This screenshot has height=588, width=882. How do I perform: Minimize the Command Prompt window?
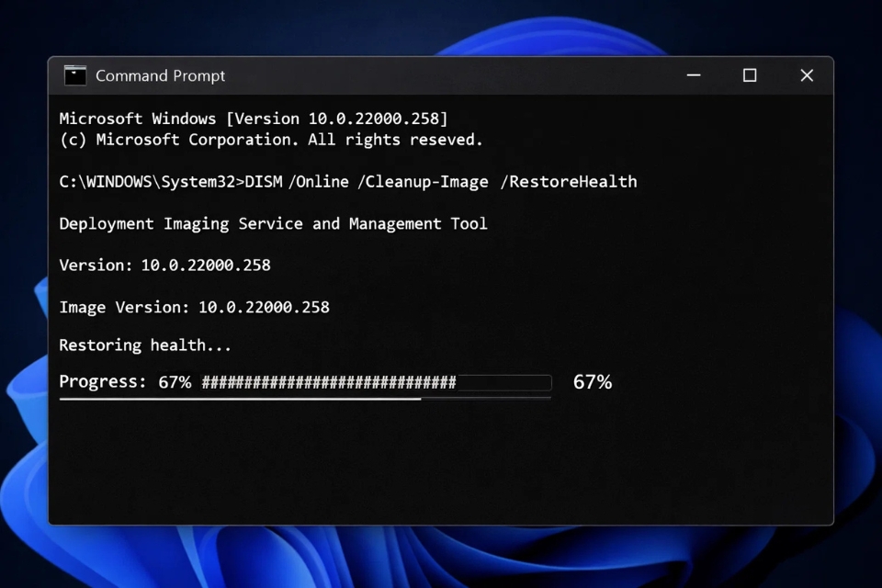click(x=694, y=75)
